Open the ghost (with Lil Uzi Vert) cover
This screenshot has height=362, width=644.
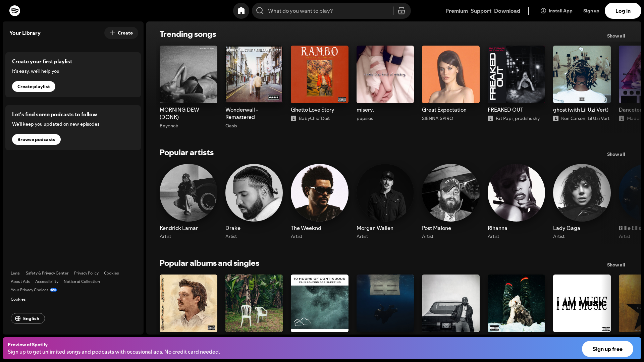(x=582, y=74)
